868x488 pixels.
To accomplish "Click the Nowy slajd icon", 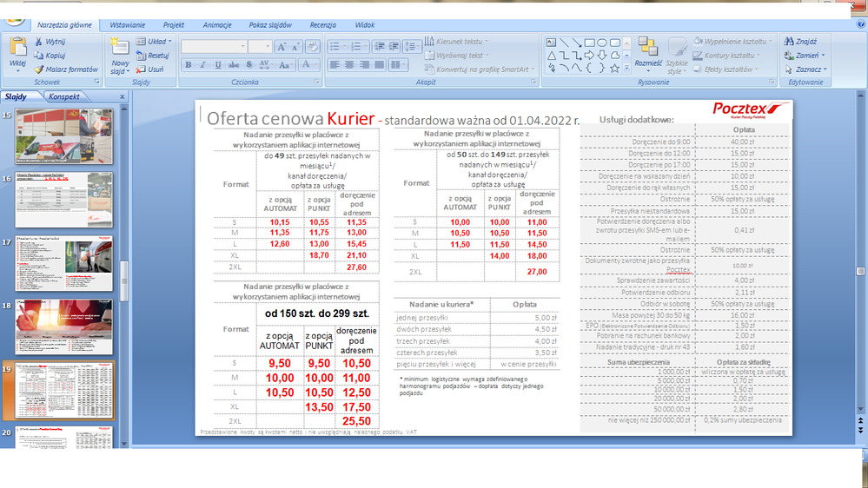I will (x=120, y=47).
